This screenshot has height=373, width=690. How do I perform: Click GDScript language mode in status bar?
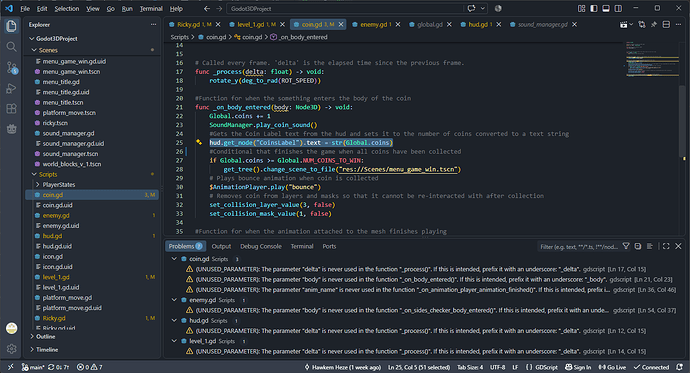pyautogui.click(x=546, y=367)
